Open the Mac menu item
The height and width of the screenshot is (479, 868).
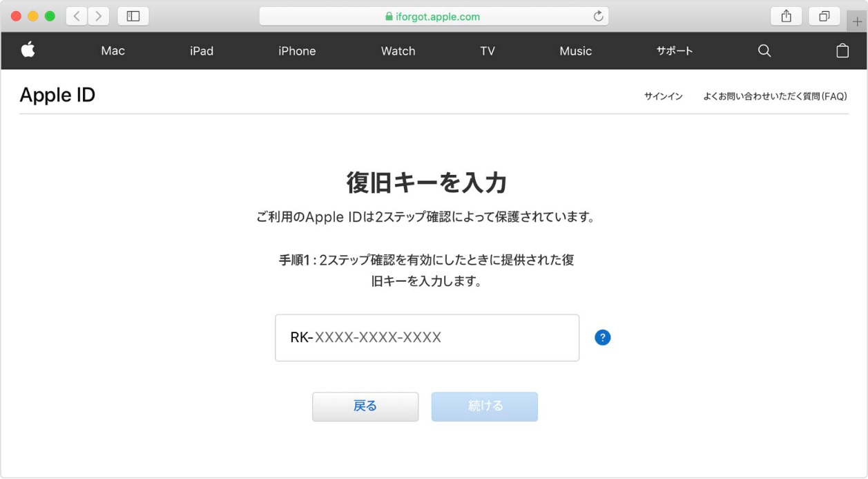tap(113, 50)
